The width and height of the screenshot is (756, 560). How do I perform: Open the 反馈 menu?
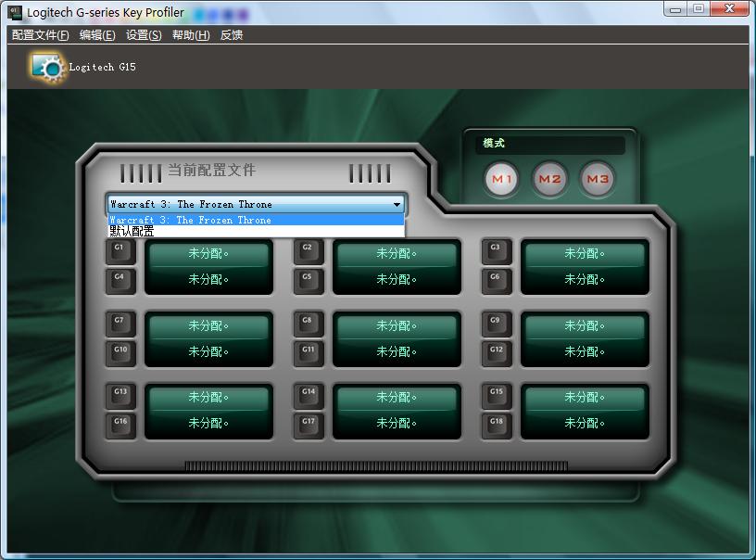point(232,35)
